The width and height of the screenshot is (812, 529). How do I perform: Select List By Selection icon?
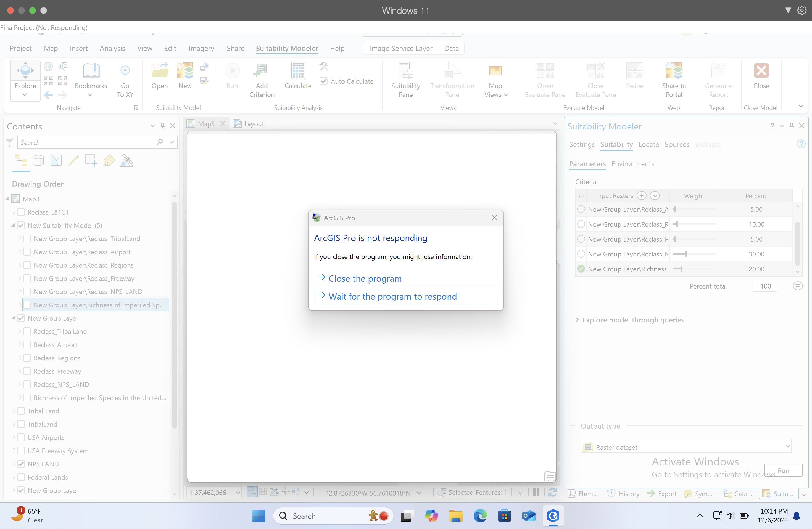(x=56, y=160)
